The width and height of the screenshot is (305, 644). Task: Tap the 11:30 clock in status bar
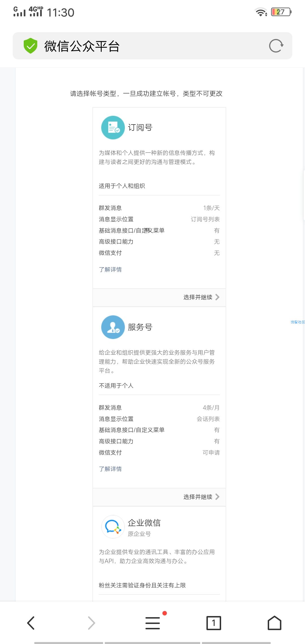[x=60, y=12]
